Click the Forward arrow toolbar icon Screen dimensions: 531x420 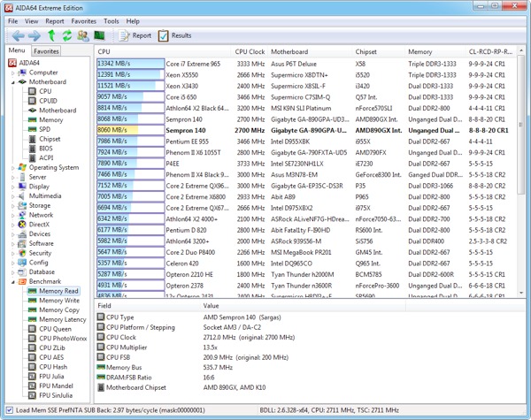34,36
